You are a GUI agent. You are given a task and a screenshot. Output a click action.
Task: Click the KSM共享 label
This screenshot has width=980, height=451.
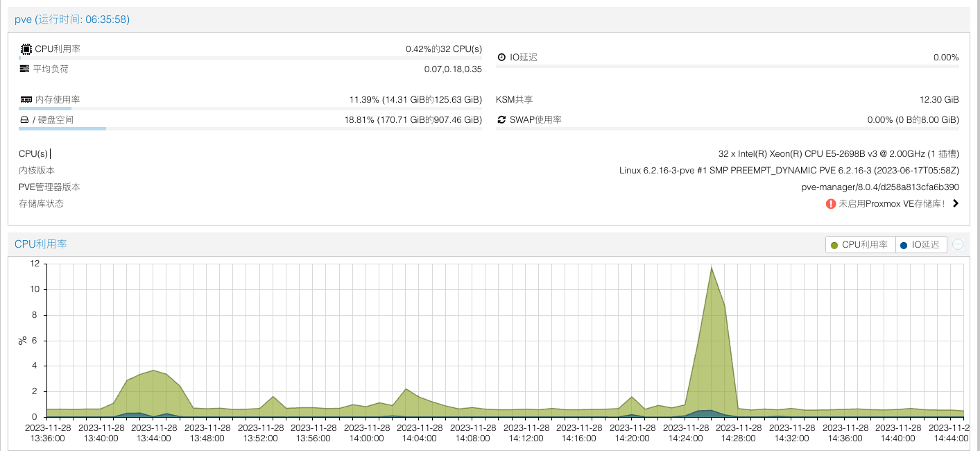coord(515,100)
